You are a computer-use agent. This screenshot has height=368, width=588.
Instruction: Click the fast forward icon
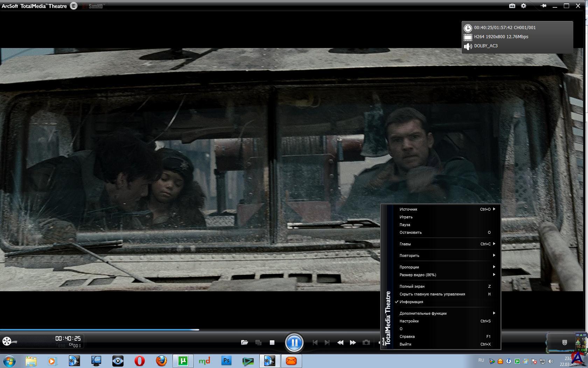click(353, 342)
